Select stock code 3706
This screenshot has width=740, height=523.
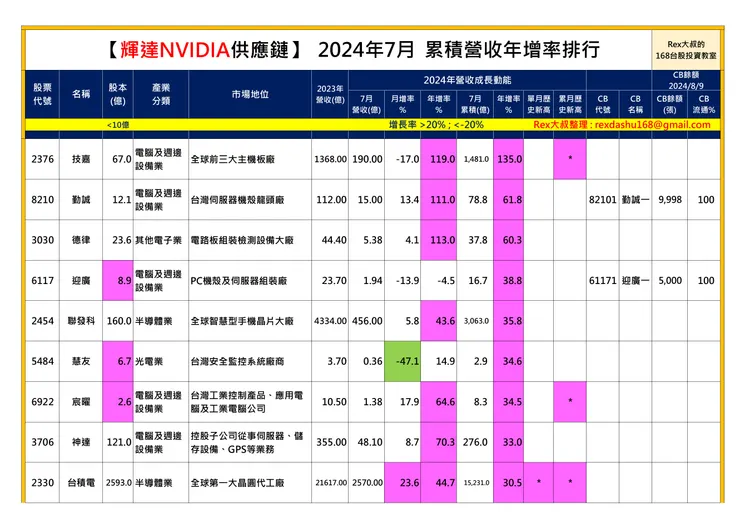coord(42,442)
